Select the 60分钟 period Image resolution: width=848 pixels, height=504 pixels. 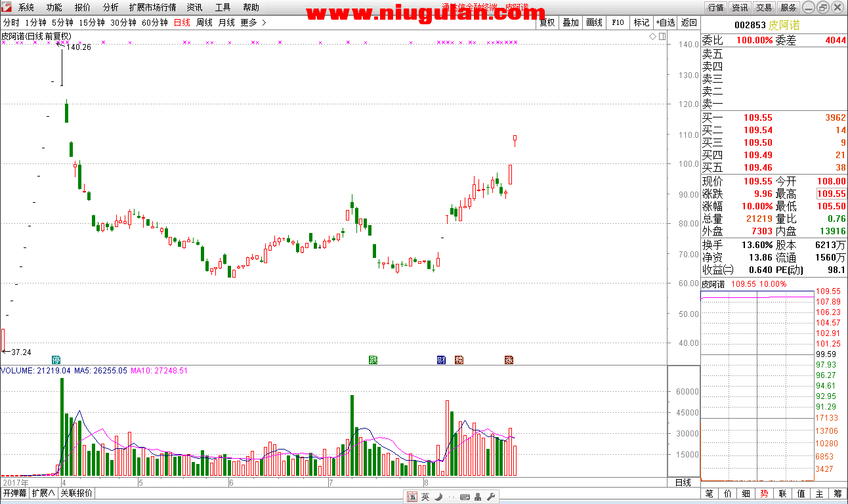pos(155,22)
